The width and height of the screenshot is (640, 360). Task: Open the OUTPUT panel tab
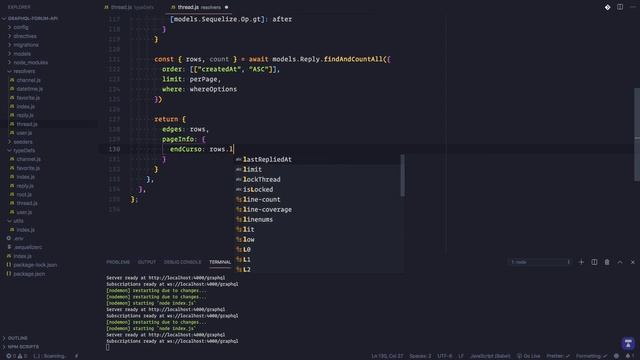(147, 262)
